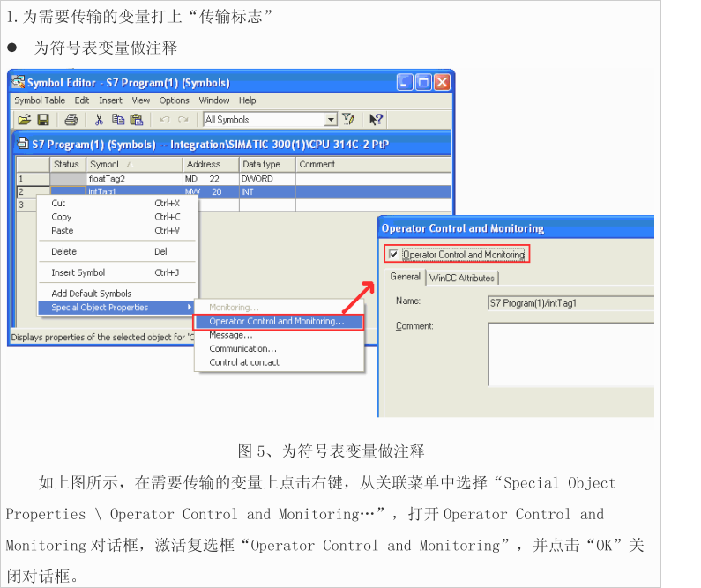
Task: Click the Print toolbar icon
Action: click(x=71, y=120)
